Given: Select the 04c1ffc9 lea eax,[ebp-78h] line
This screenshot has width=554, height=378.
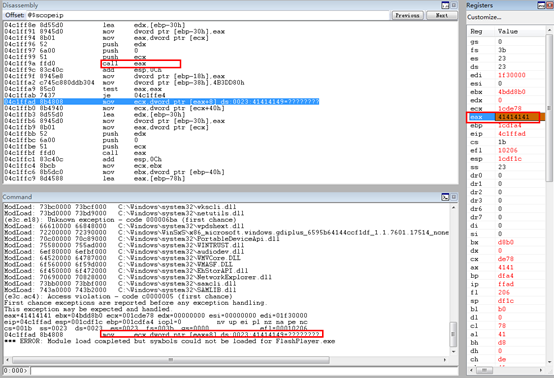Looking at the screenshot, I should (x=95, y=178).
